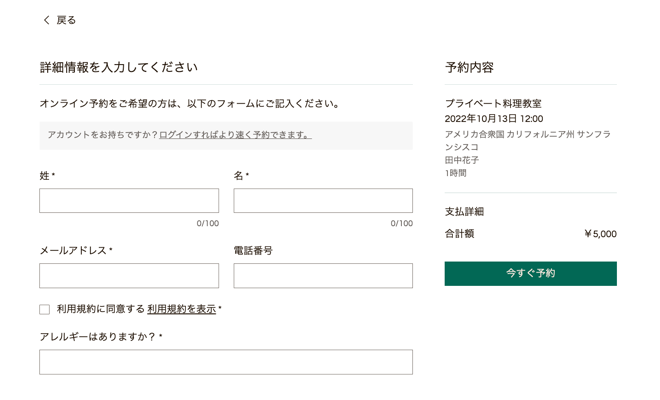
Task: Open the 利用規約を表示 link
Action: click(181, 309)
